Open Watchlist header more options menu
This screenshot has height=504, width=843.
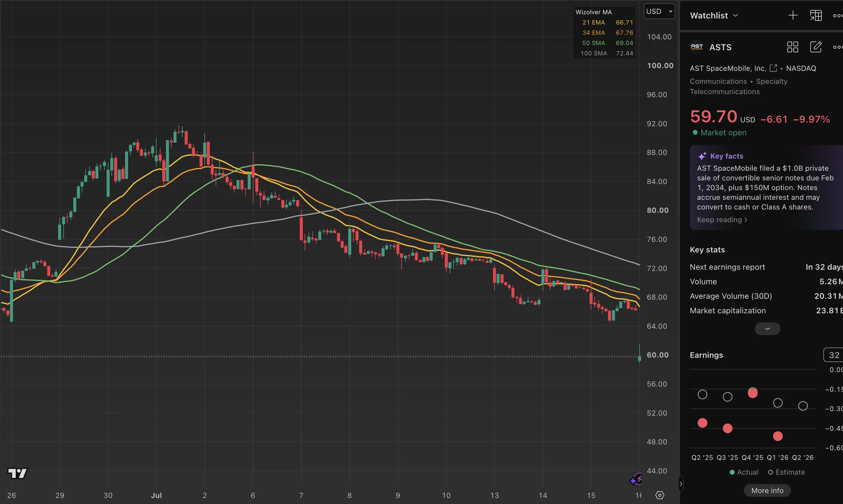tap(838, 15)
